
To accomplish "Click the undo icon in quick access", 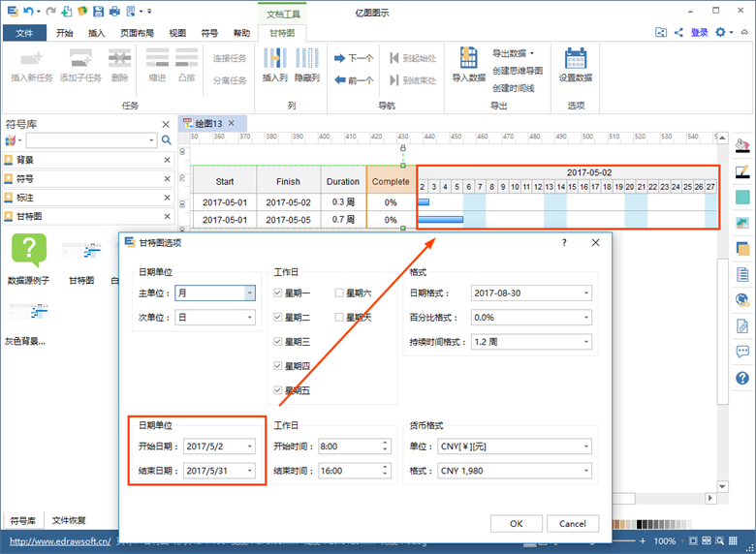I will (x=29, y=11).
